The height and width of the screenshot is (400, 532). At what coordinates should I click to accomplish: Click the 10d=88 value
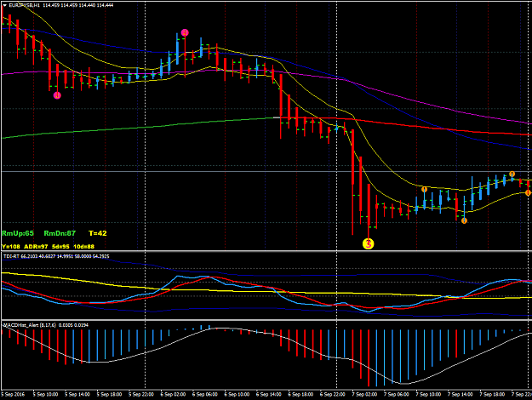[83, 247]
